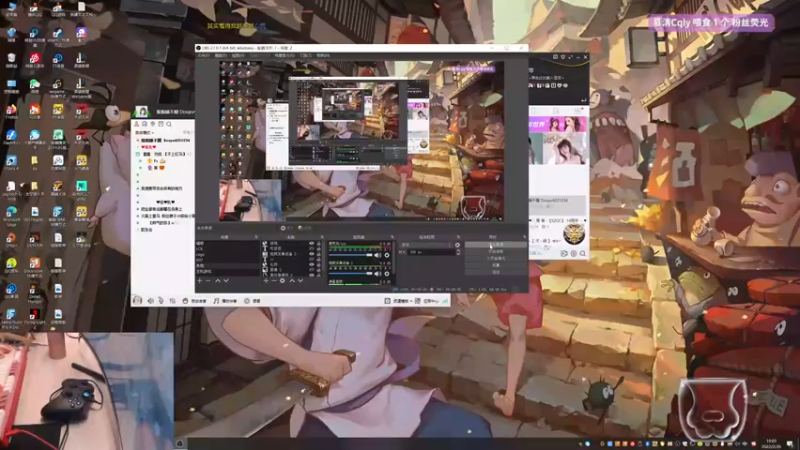Open Steam shortcut on desktop
The image size is (800, 450).
[58, 33]
